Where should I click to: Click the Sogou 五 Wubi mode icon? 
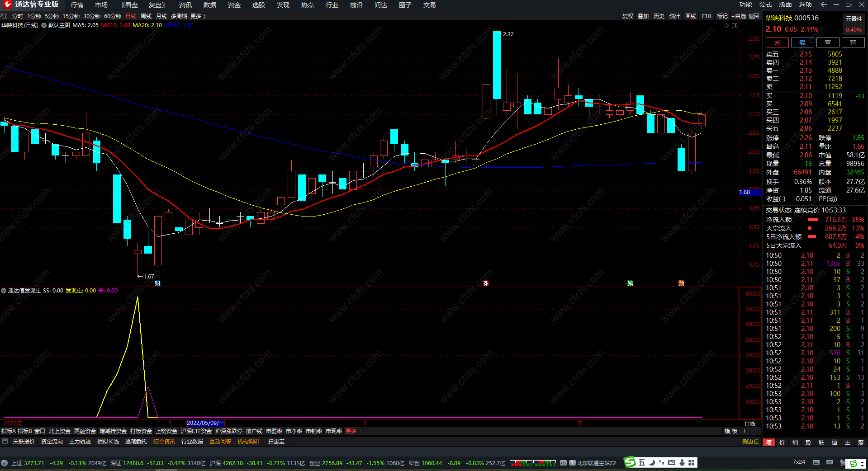[x=642, y=462]
